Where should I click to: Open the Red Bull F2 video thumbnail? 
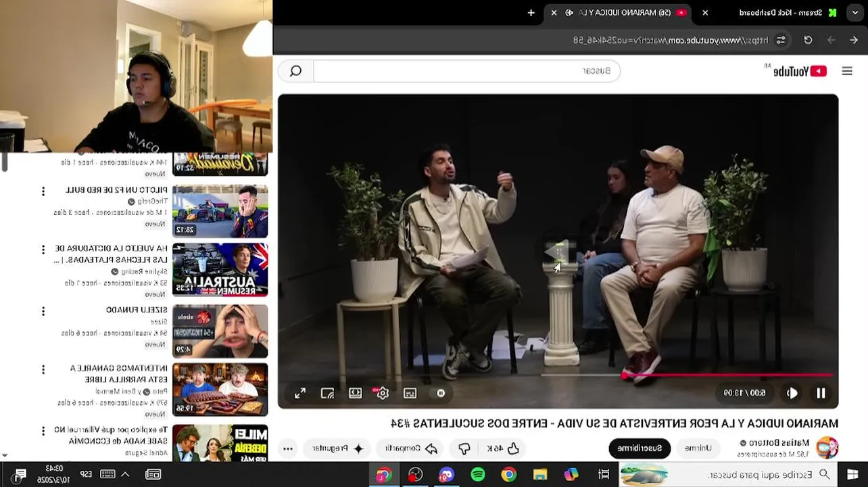tap(220, 210)
